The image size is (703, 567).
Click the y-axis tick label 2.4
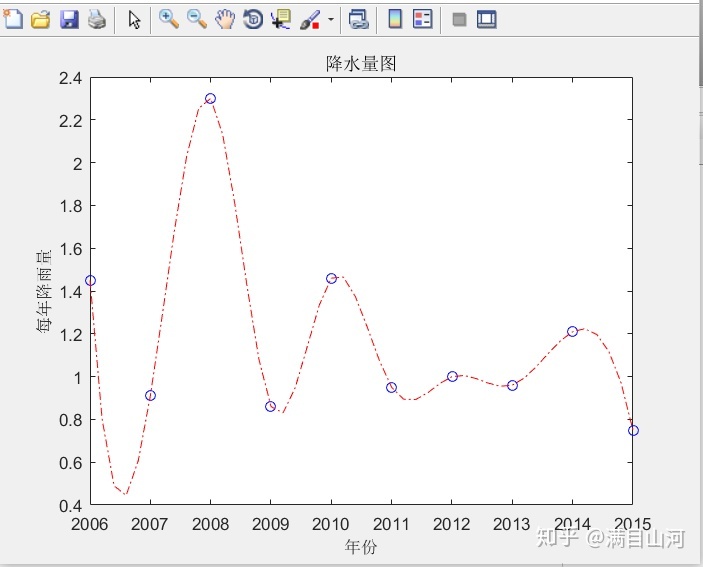[x=71, y=78]
